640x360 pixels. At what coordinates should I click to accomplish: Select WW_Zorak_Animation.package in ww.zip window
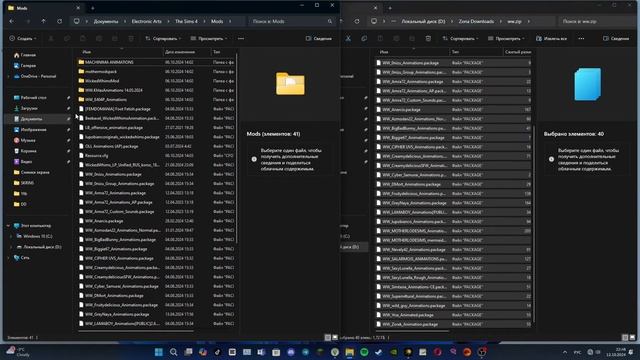click(453, 324)
